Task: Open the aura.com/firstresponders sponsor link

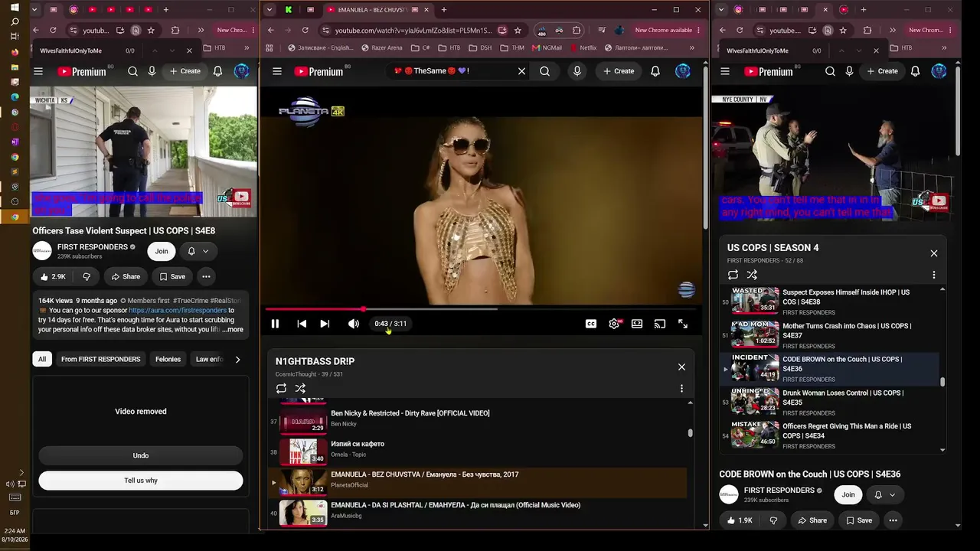Action: pyautogui.click(x=178, y=311)
